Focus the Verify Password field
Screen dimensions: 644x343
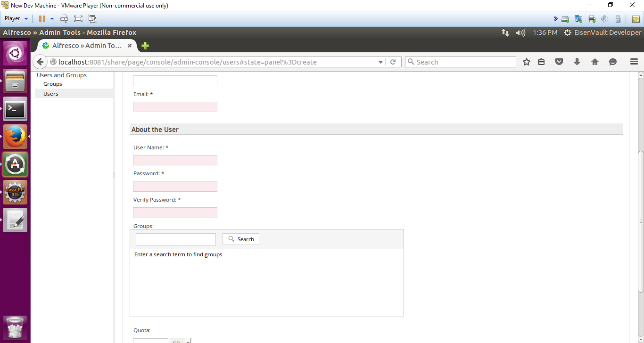pos(175,212)
